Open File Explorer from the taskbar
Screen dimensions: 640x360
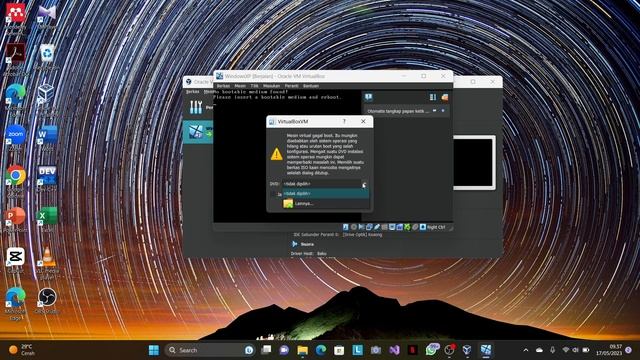pyautogui.click(x=302, y=350)
